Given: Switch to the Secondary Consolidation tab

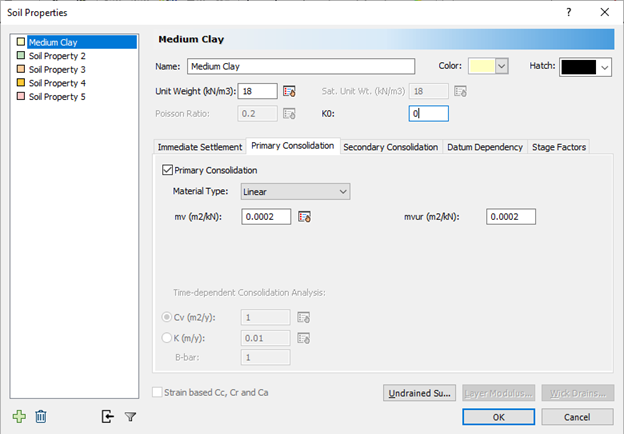Looking at the screenshot, I should (390, 147).
